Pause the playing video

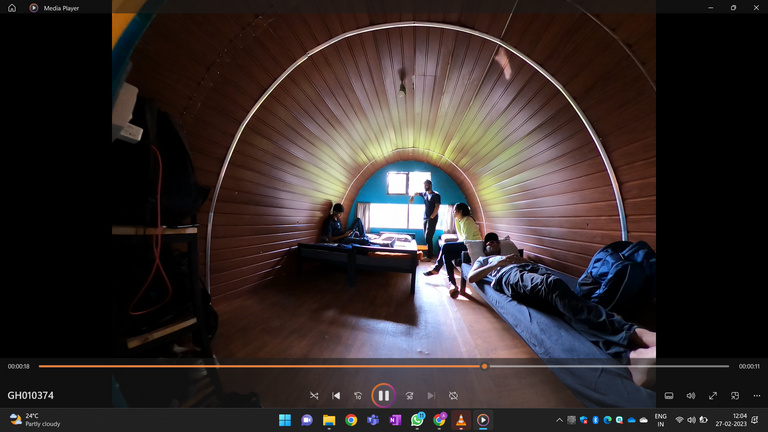(384, 395)
